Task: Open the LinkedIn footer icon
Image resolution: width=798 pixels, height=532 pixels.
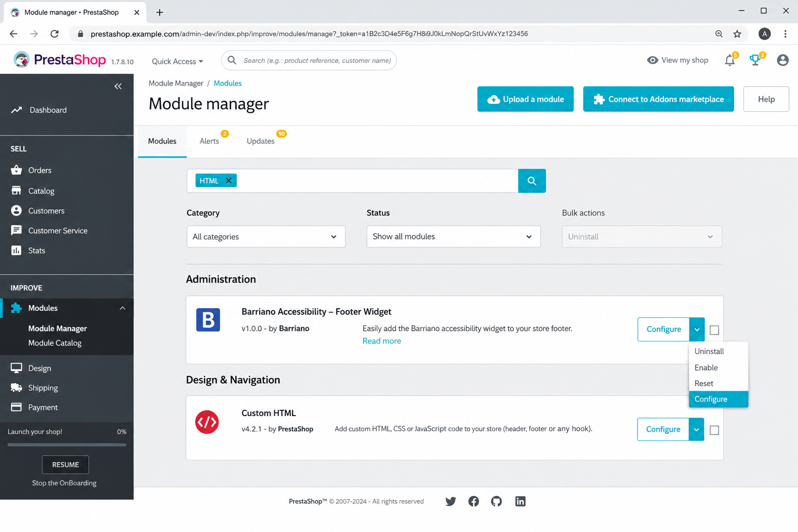Action: [x=520, y=501]
